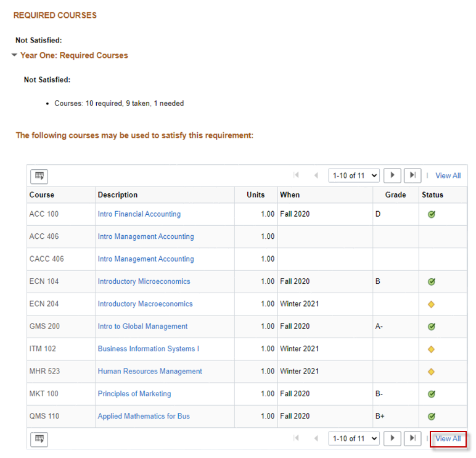Click green completed status icon for QMS 110
The image size is (476, 458).
pyautogui.click(x=432, y=417)
